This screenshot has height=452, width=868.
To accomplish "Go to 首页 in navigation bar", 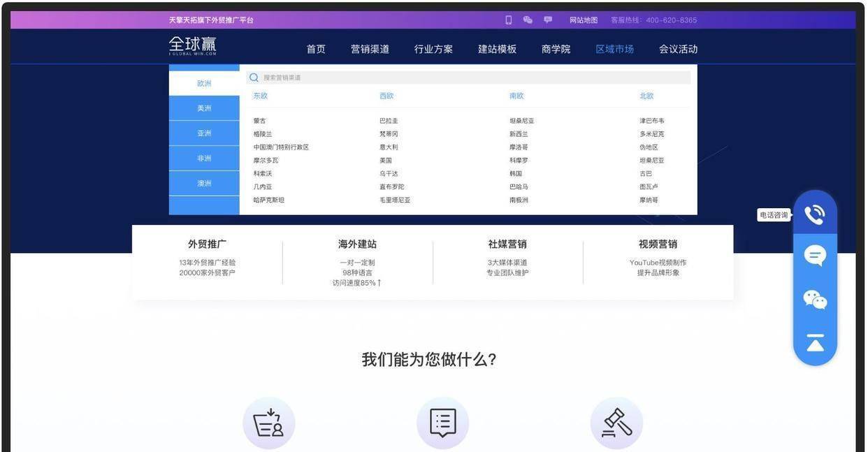I will [x=316, y=49].
